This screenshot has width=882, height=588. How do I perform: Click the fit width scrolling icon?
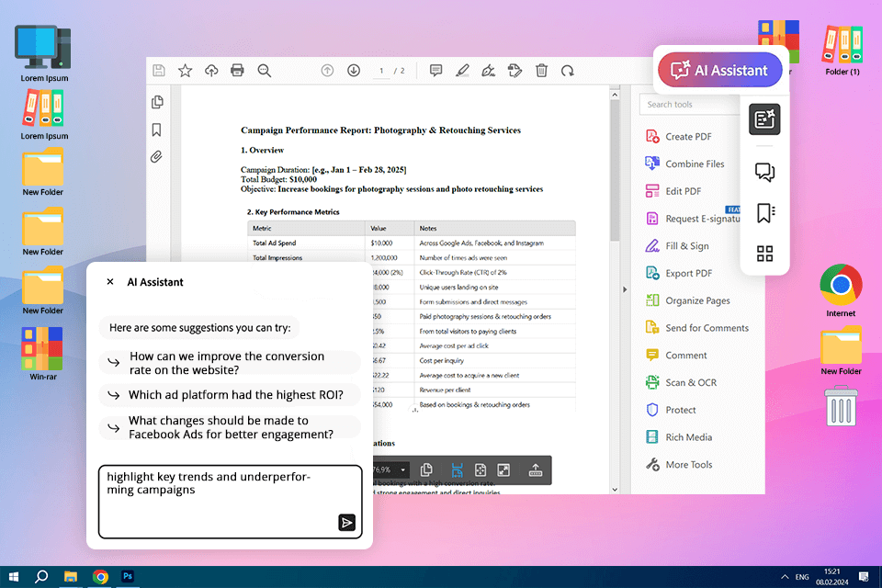pyautogui.click(x=457, y=469)
